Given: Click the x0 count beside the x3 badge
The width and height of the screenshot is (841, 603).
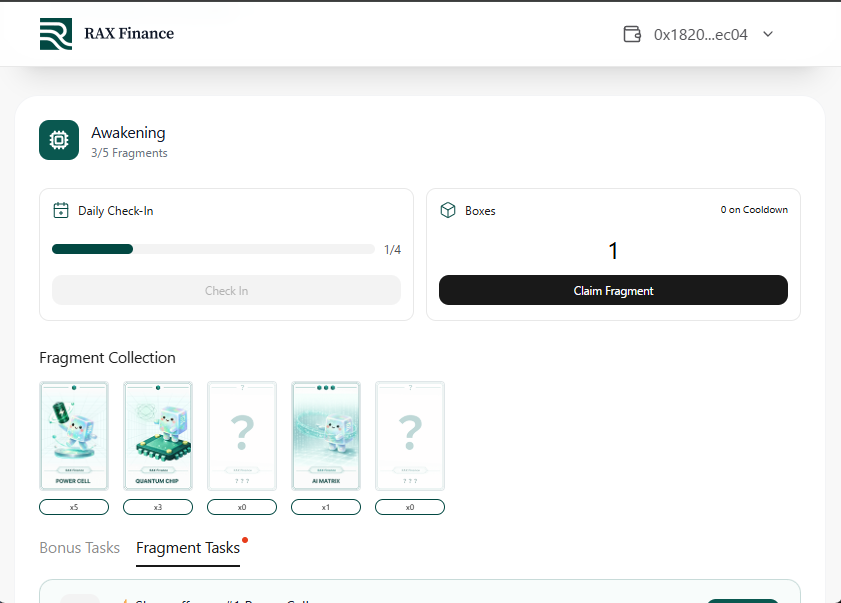Looking at the screenshot, I should 242,507.
